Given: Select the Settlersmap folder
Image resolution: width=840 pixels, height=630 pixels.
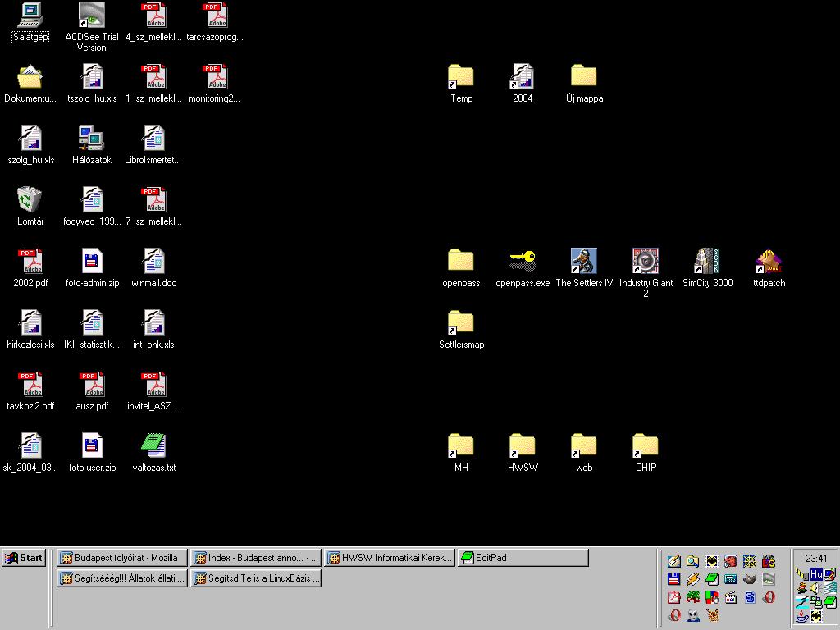Looking at the screenshot, I should pos(461,323).
